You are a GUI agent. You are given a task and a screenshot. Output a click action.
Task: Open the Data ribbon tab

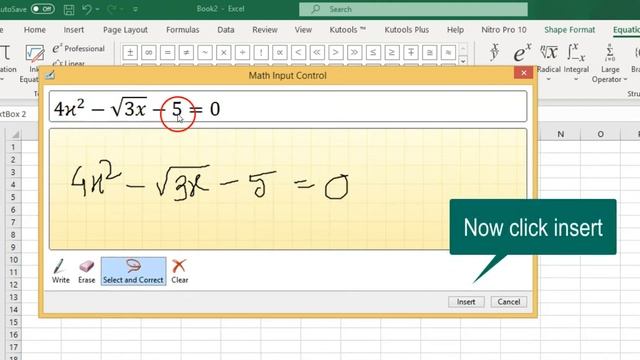pos(226,30)
